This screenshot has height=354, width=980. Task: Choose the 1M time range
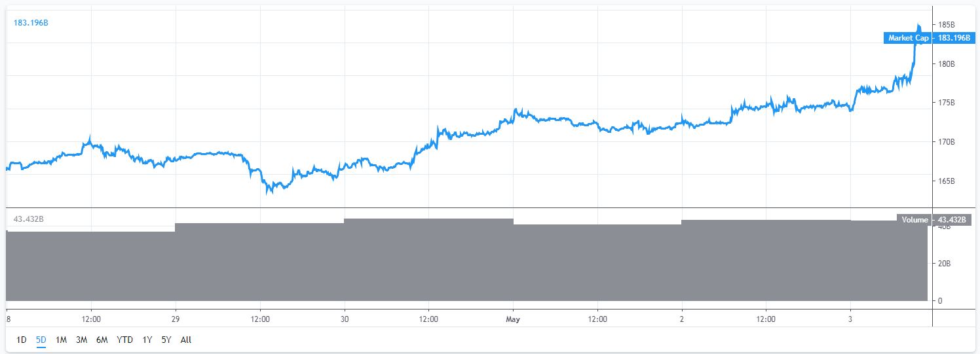point(62,340)
